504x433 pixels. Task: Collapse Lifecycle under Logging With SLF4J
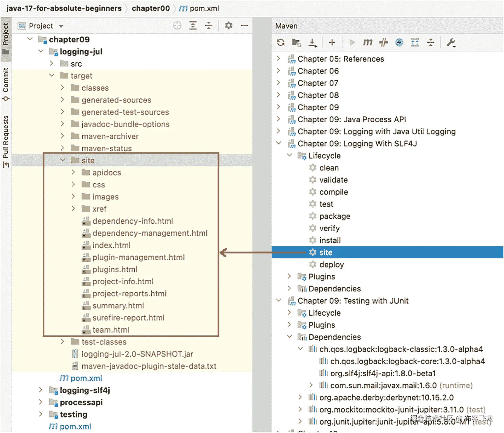coord(290,155)
